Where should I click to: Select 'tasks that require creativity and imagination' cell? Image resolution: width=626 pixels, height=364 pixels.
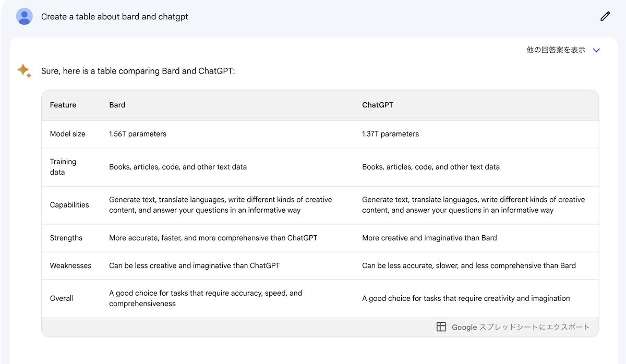tap(466, 298)
